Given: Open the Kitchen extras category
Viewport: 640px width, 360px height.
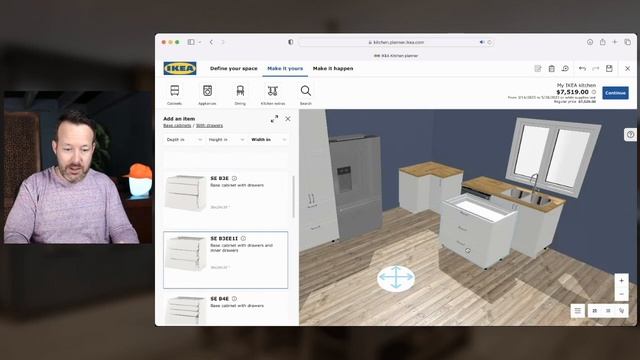Looking at the screenshot, I should tap(273, 95).
